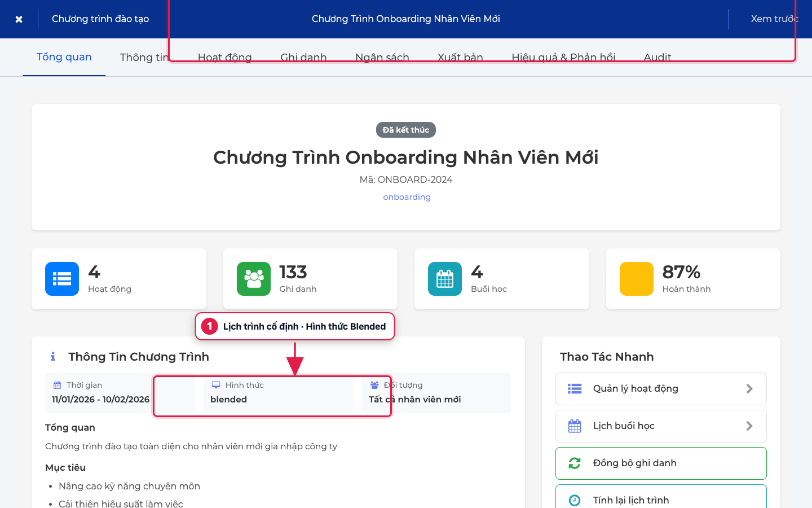Screen dimensions: 812x508
Task: Open the Audit tab
Action: point(657,57)
